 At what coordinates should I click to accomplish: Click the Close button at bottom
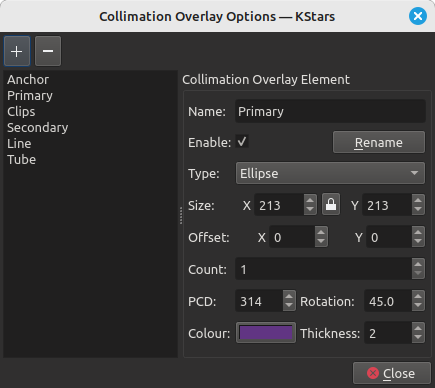392,373
